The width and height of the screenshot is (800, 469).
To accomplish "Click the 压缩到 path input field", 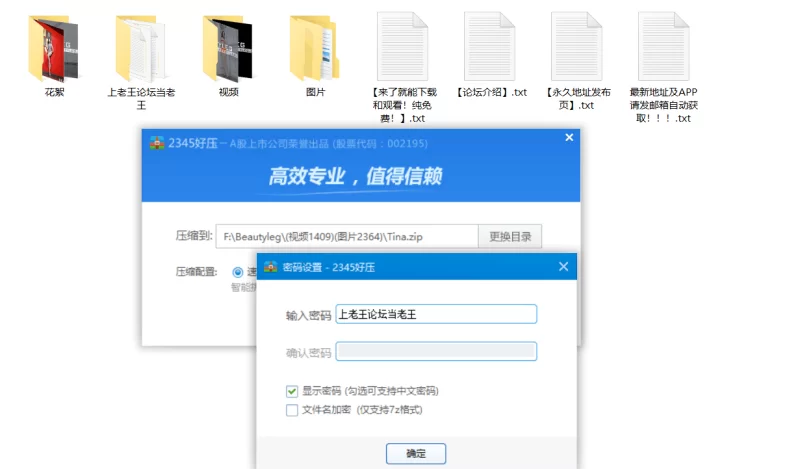I will click(x=347, y=236).
